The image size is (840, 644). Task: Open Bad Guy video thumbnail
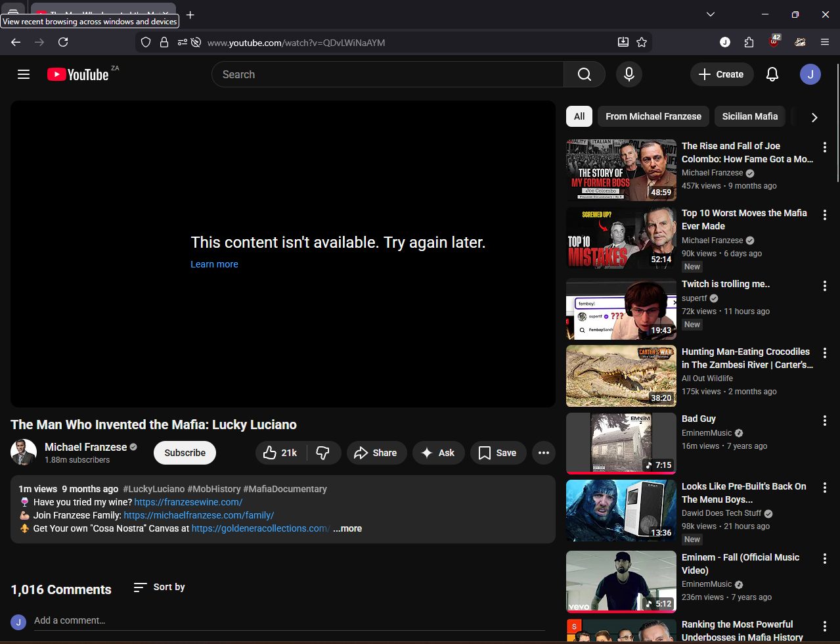621,443
